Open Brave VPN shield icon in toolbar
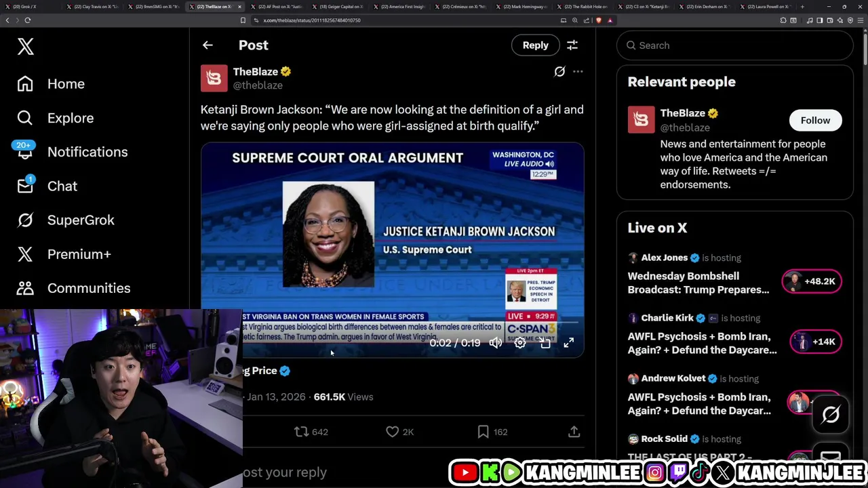The height and width of the screenshot is (488, 868). tap(850, 20)
